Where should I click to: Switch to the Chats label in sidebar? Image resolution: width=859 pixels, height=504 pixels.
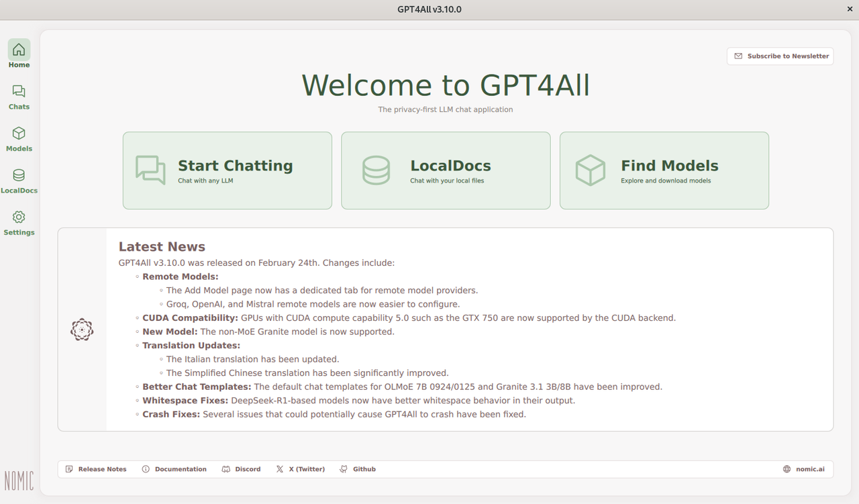pos(19,107)
